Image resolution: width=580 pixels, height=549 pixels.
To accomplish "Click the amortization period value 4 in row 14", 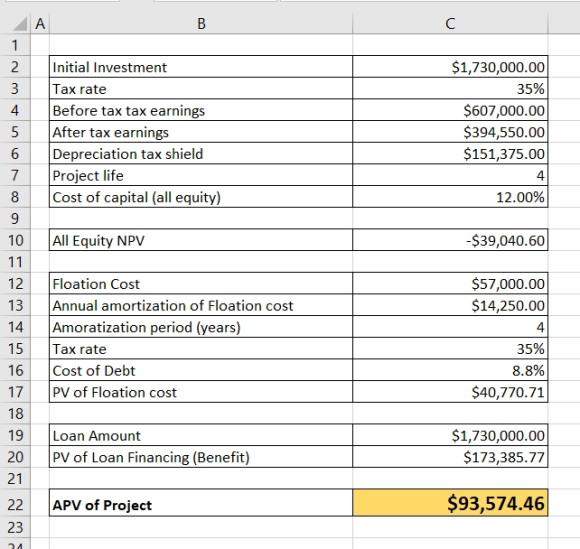I will point(450,327).
